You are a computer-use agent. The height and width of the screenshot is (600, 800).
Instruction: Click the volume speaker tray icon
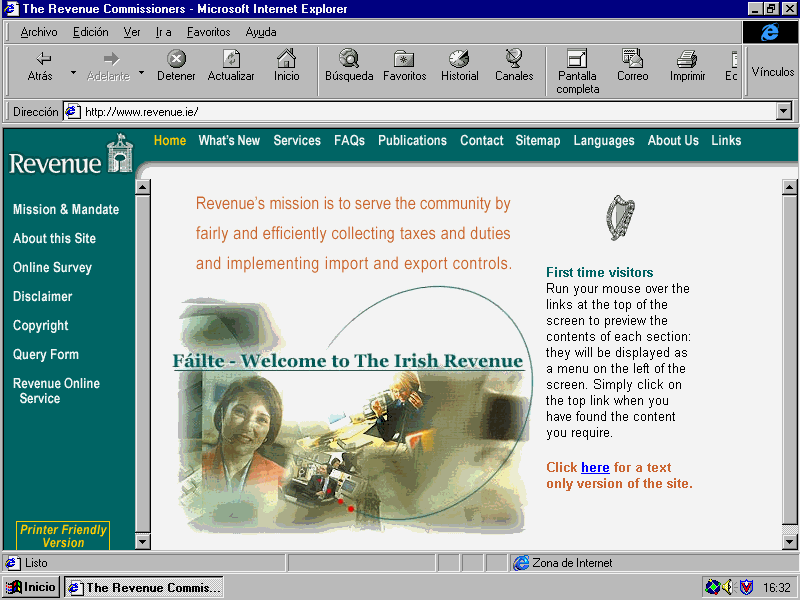pyautogui.click(x=728, y=587)
